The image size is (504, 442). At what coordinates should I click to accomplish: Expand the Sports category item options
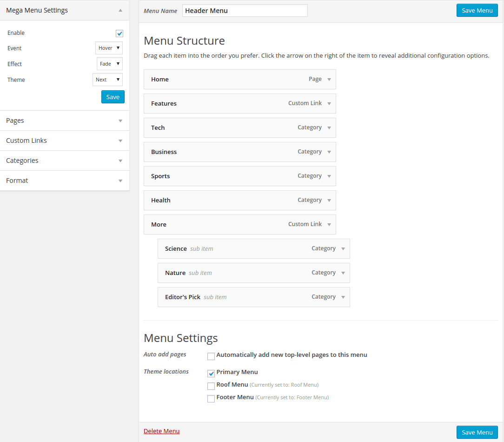tap(329, 176)
